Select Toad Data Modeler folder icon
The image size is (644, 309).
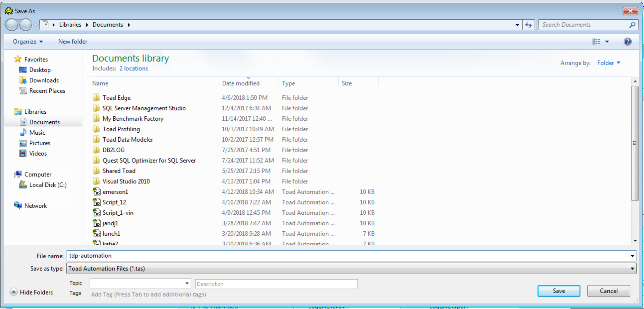tap(96, 140)
